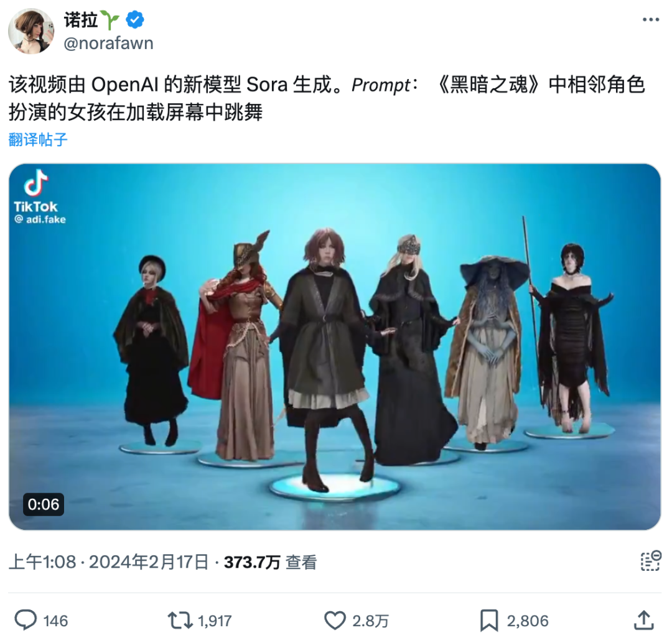Click the 翻译帖子 translate link
672x643 pixels.
(38, 140)
